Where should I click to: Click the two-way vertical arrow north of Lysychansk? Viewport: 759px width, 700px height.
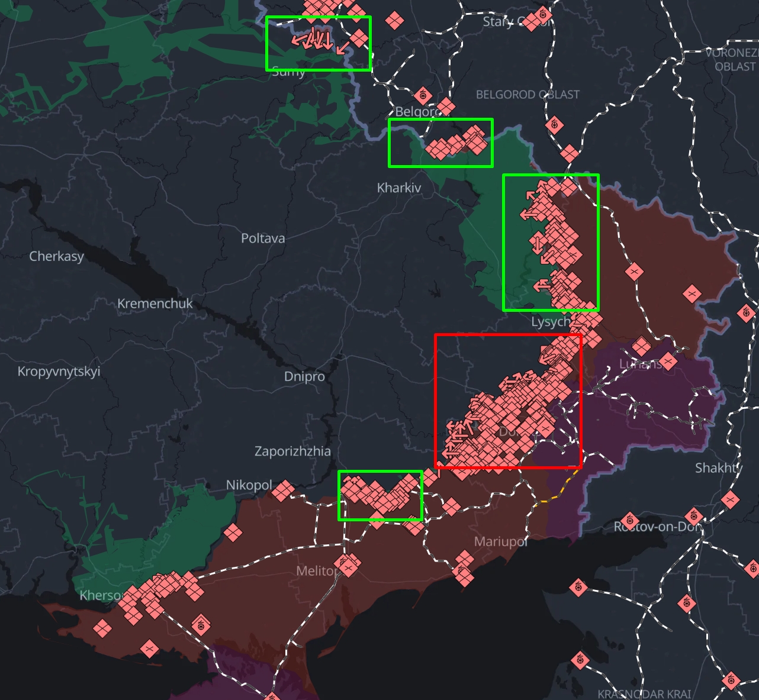[537, 244]
